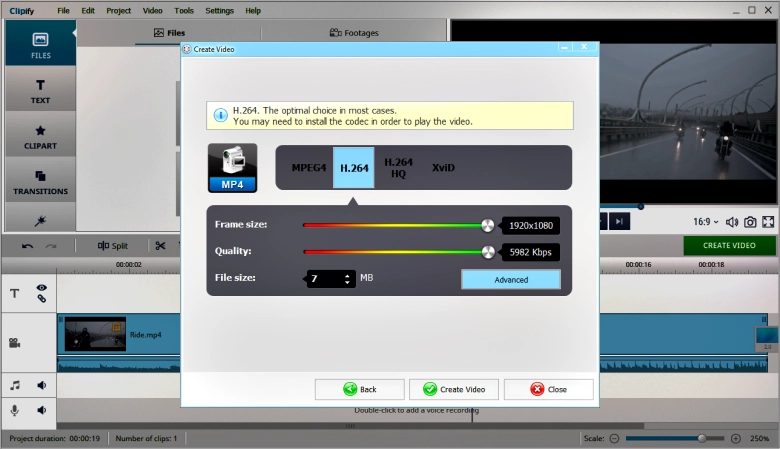This screenshot has width=780, height=449.
Task: Open the Files panel in sidebar
Action: click(40, 44)
